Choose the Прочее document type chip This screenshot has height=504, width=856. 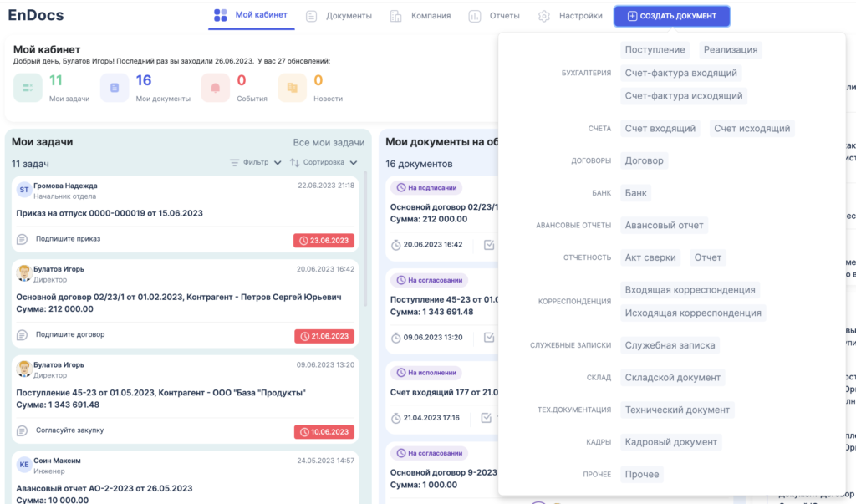642,474
